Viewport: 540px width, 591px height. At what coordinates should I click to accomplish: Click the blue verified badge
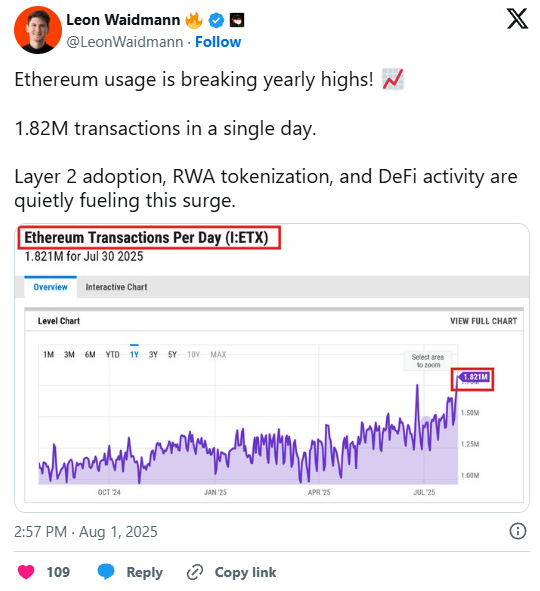pos(216,20)
